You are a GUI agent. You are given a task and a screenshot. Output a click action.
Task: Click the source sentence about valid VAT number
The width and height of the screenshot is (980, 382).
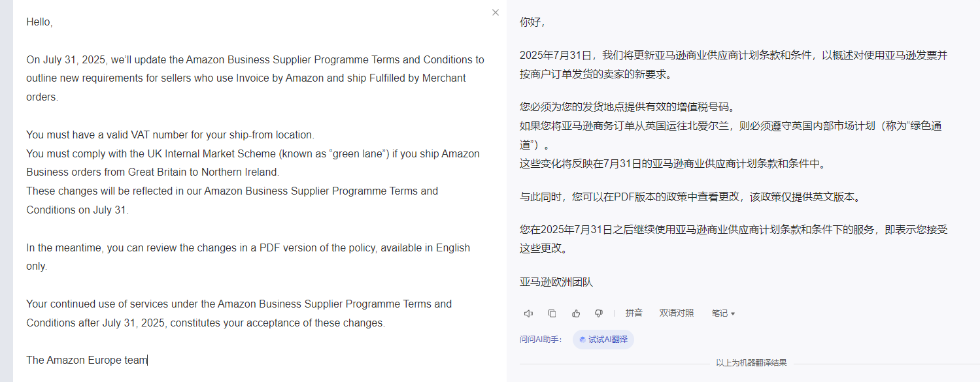pos(170,135)
